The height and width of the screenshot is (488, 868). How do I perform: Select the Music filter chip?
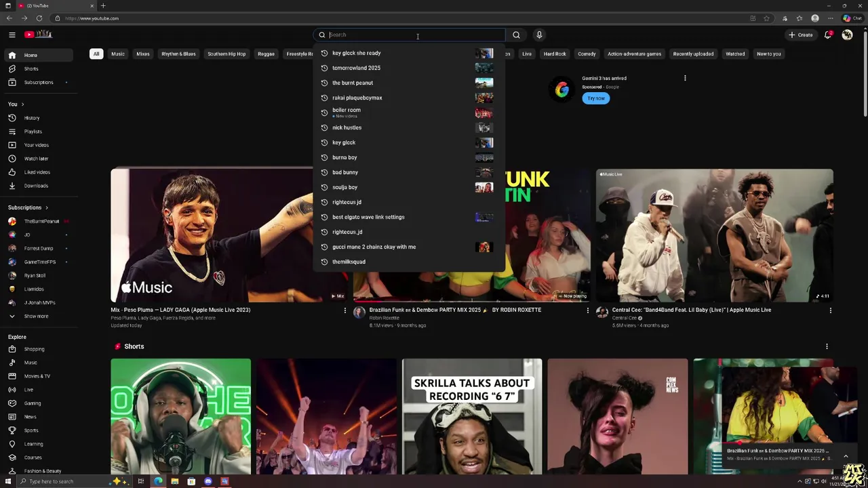[x=118, y=54]
